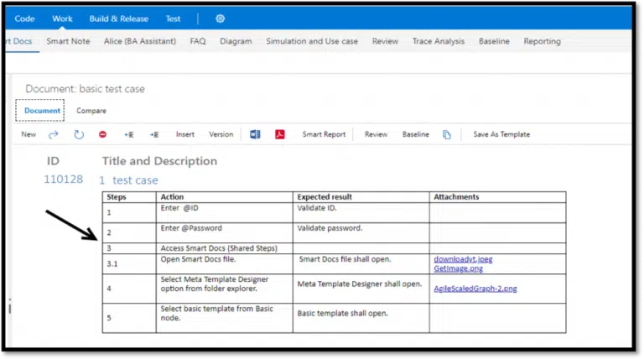Click the 110128 work item ID

click(x=64, y=179)
